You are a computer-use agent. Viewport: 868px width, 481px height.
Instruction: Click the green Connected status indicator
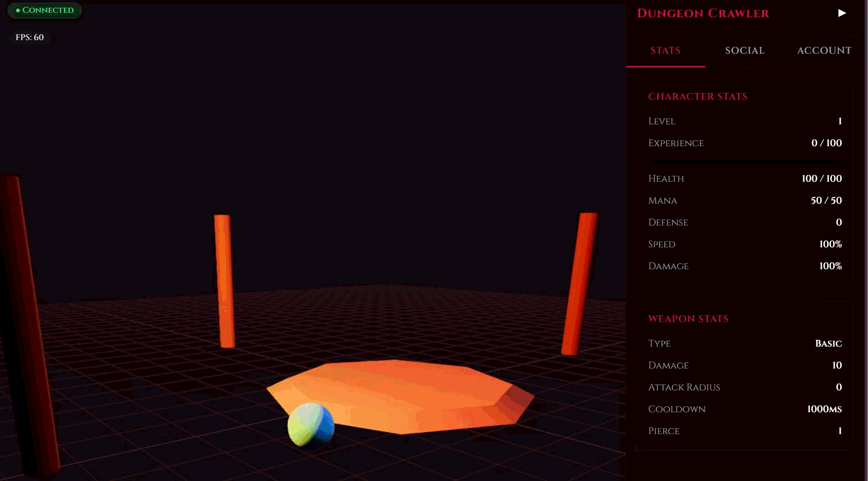click(x=44, y=10)
